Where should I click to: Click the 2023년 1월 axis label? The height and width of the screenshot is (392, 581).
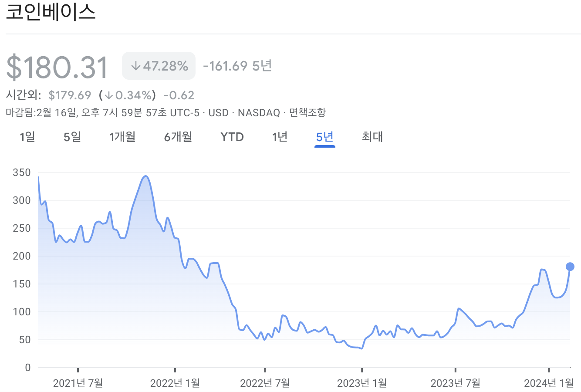pyautogui.click(x=362, y=383)
